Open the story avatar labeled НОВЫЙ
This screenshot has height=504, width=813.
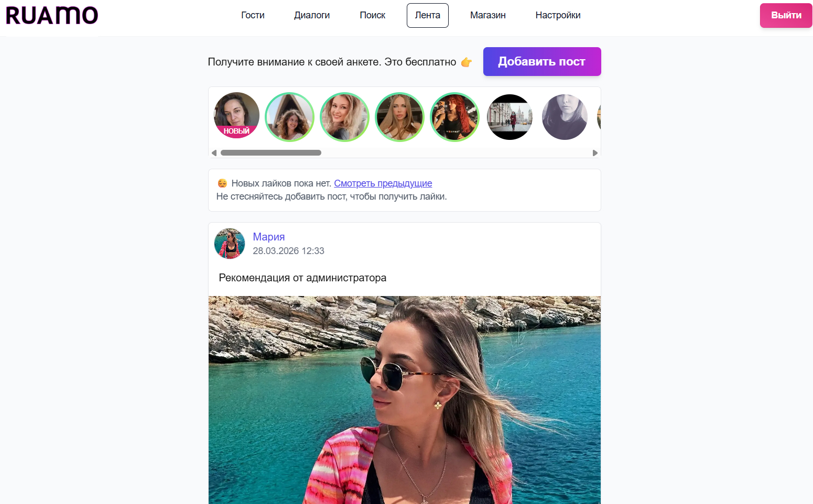pos(237,116)
